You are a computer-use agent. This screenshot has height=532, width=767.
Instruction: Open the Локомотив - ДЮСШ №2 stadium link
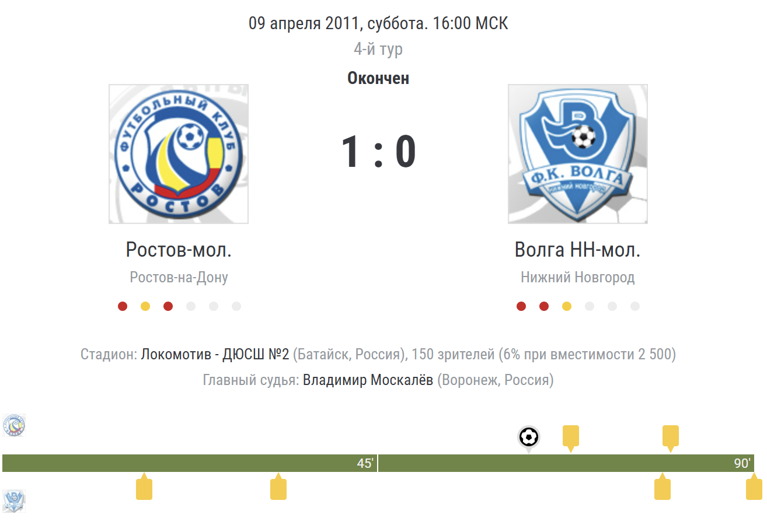point(215,354)
